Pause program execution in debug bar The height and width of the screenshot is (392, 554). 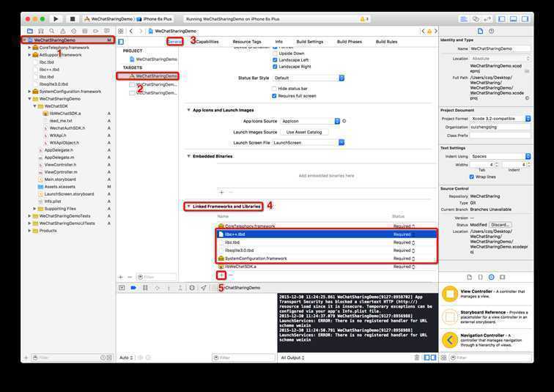145,288
